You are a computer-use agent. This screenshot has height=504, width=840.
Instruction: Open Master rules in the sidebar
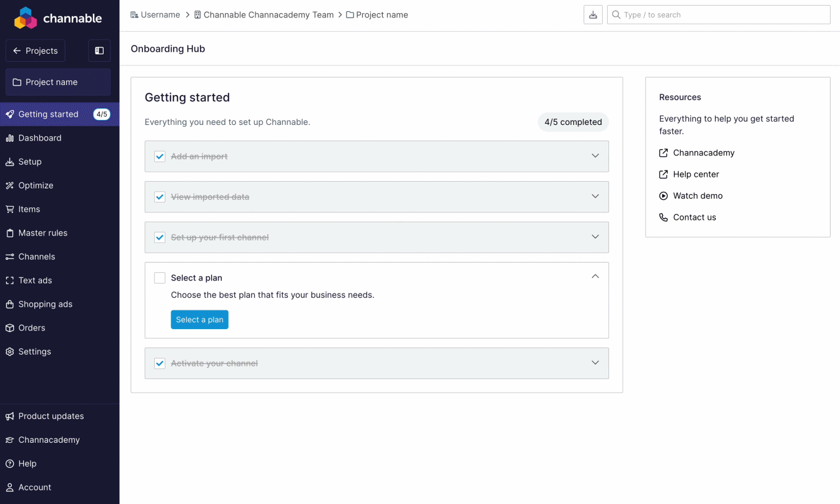point(59,233)
